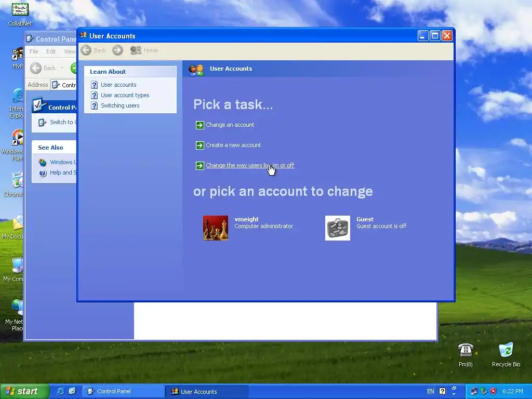Minimize the User Accounts window

point(423,36)
